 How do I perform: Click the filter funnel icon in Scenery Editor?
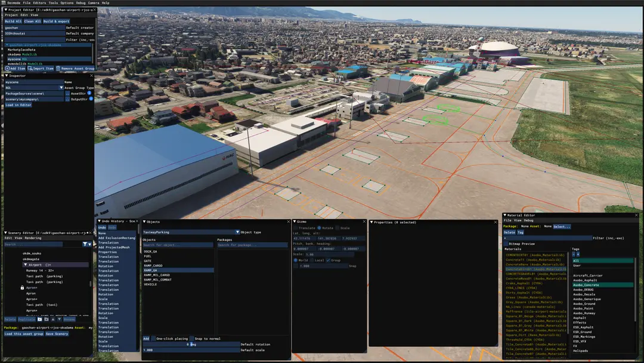pyautogui.click(x=85, y=244)
